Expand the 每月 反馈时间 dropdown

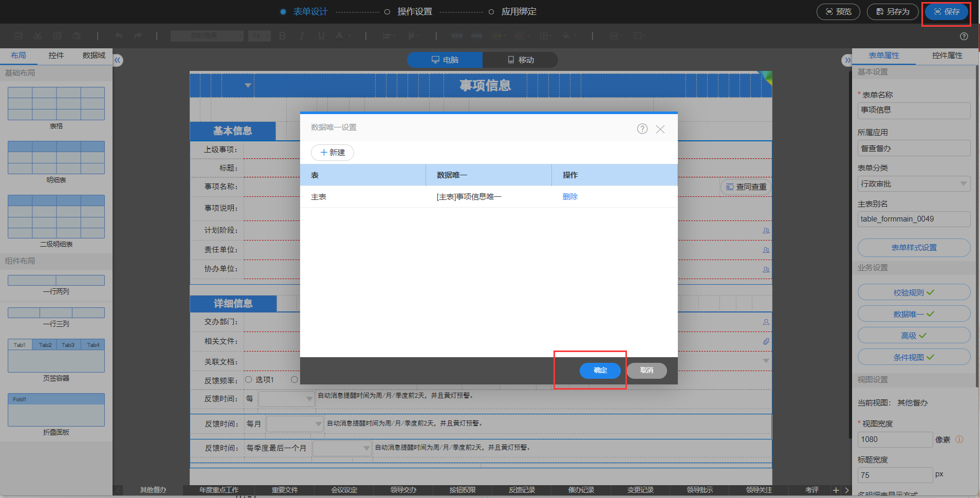tap(295, 424)
